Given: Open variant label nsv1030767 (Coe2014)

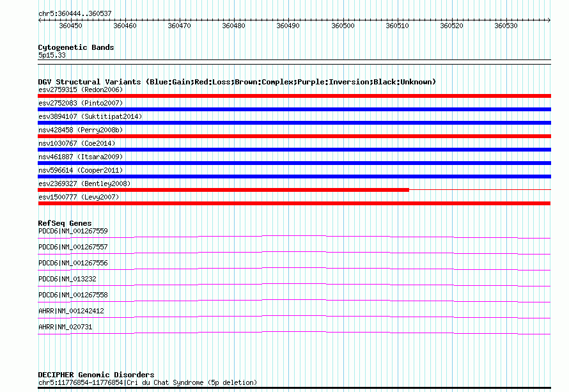Looking at the screenshot, I should (x=77, y=143).
